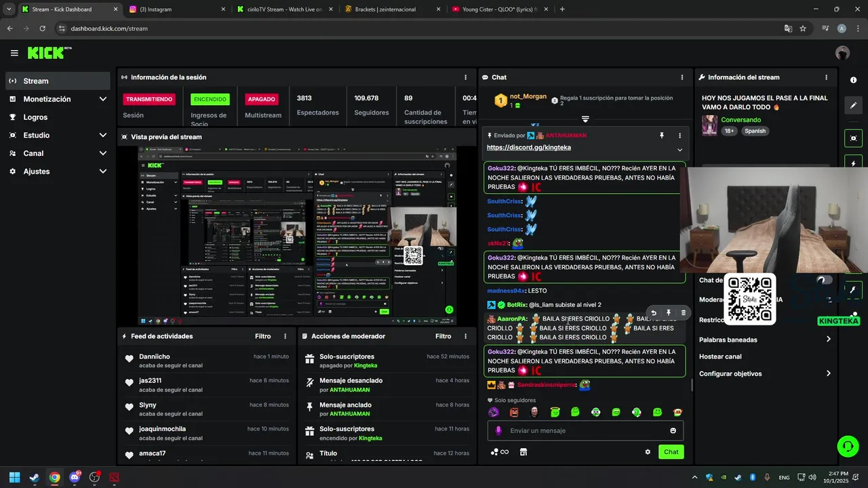Switch to the Young Cister QLOO tab

[499, 9]
